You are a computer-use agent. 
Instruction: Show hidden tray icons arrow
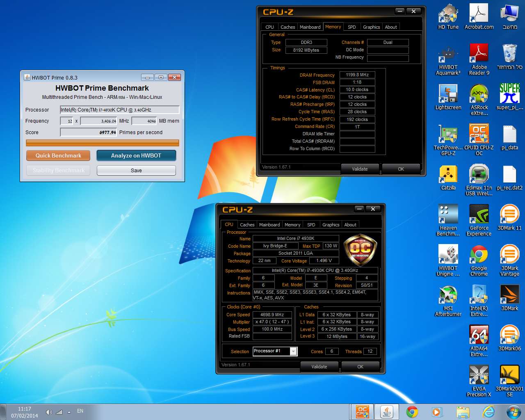pos(69,412)
